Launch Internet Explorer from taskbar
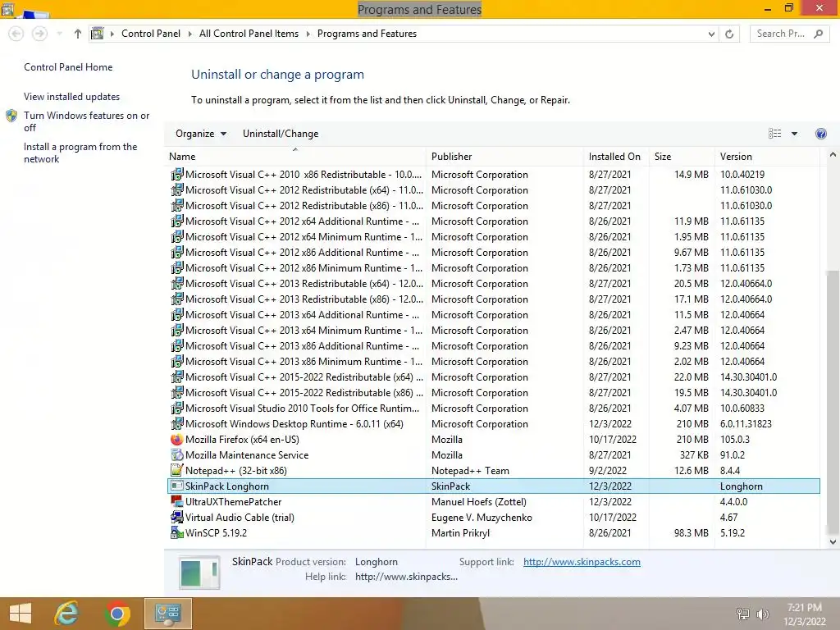 pos(67,614)
